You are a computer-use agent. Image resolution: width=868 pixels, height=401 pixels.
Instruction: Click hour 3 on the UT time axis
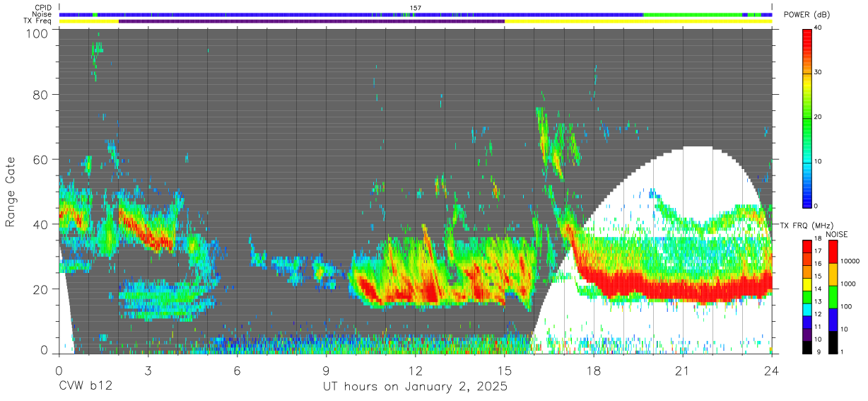pyautogui.click(x=148, y=370)
